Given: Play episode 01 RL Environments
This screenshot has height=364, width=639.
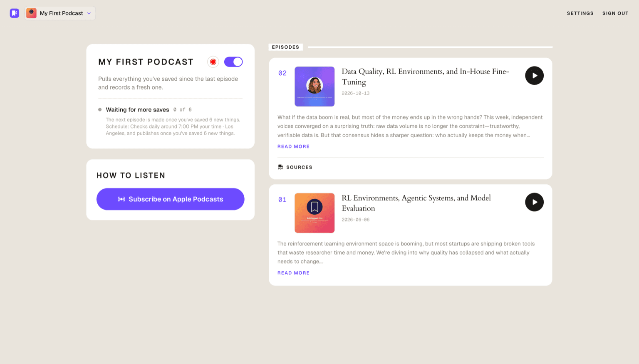Looking at the screenshot, I should coord(534,202).
